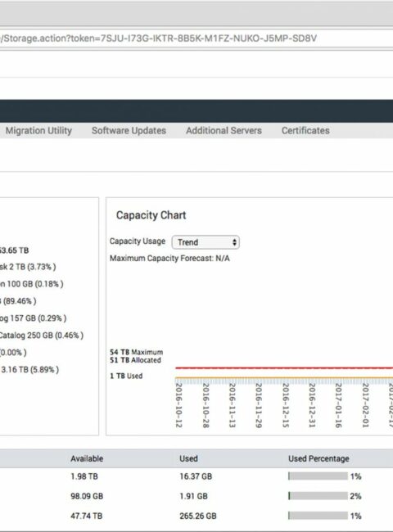393x532 pixels.
Task: Click the 51 TB Allocated label
Action: coord(135,360)
